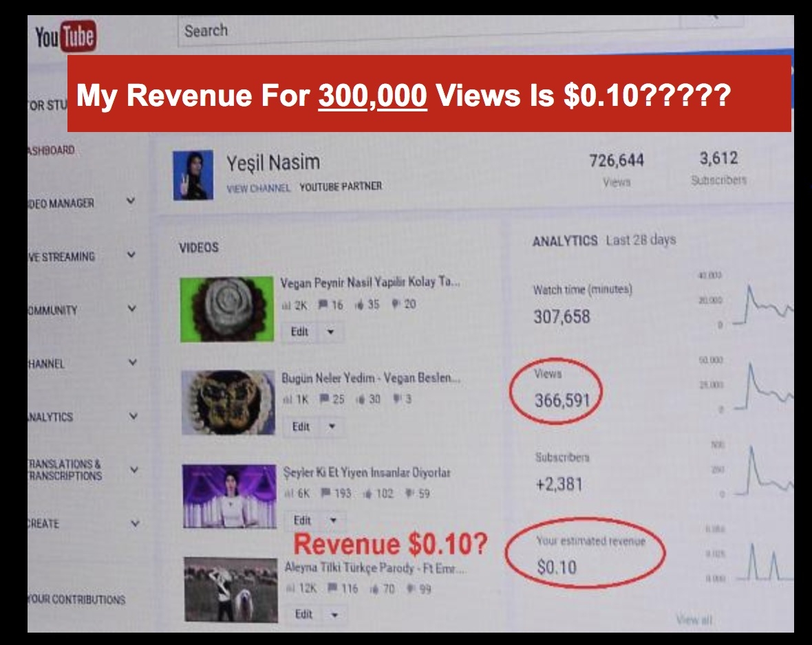The width and height of the screenshot is (812, 645).
Task: Click the View all analytics link
Action: click(x=694, y=620)
